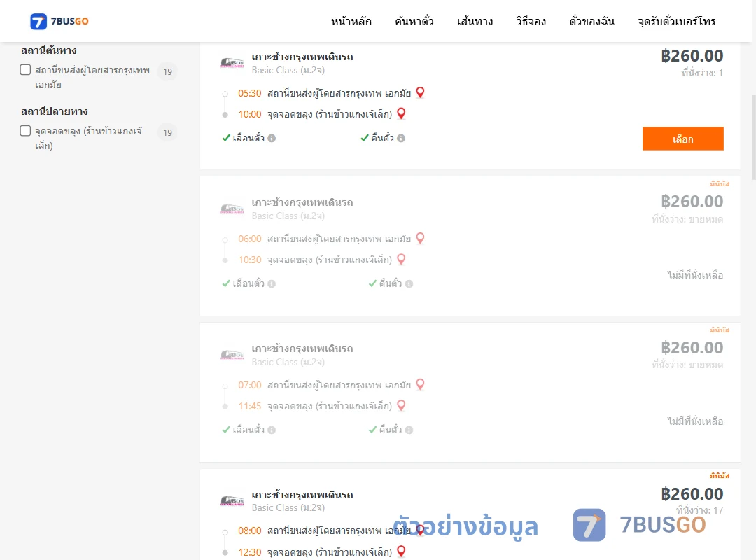This screenshot has height=560, width=756.
Task: Click the 12:30 arrival time
Action: (x=250, y=552)
